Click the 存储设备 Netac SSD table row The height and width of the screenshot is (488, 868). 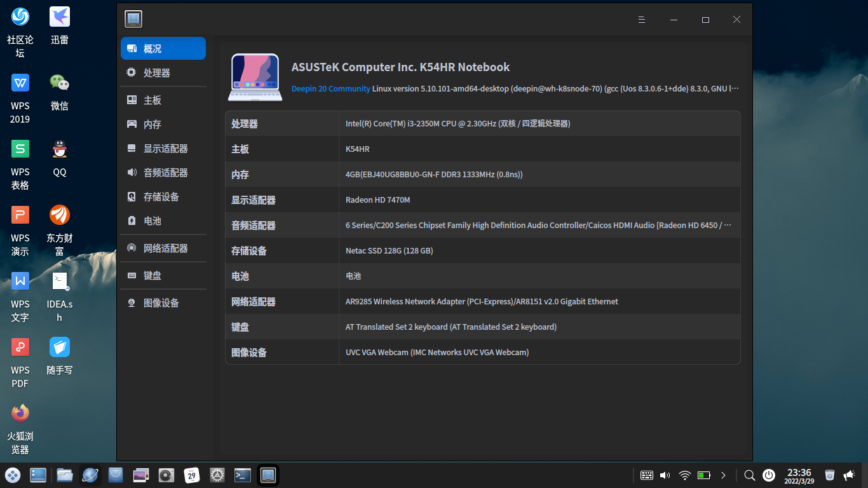coord(482,251)
